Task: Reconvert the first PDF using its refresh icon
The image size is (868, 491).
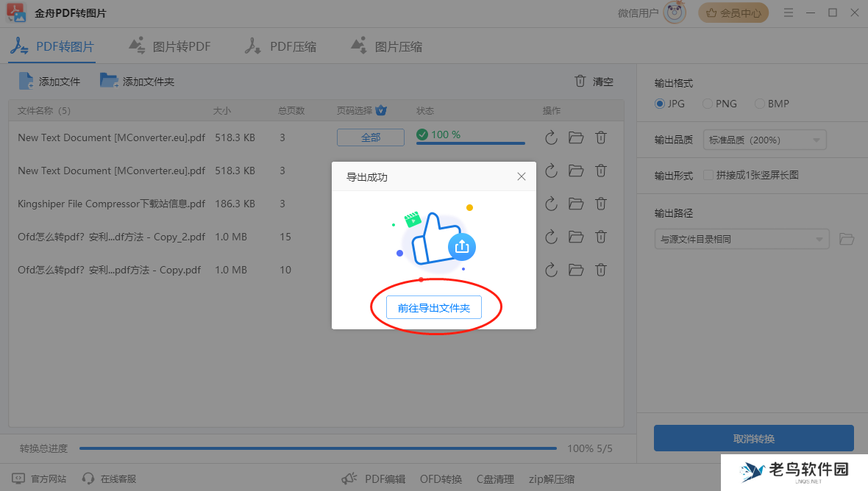Action: [x=551, y=137]
